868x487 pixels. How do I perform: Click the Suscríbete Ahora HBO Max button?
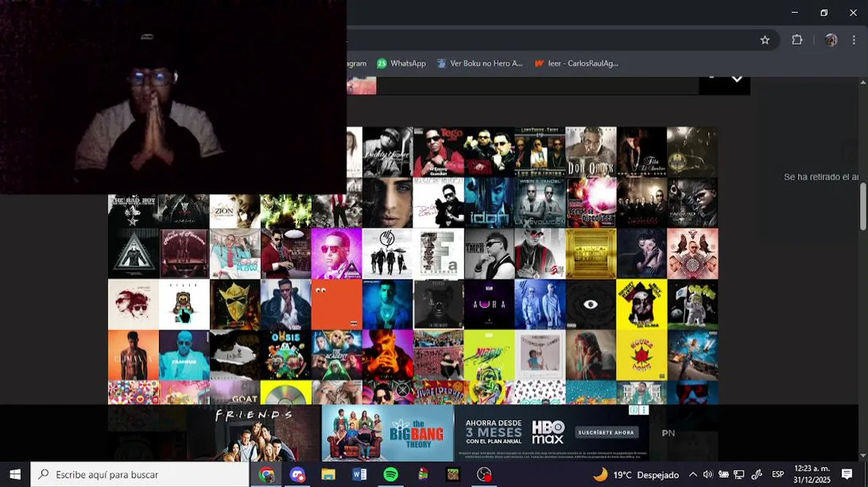coord(606,432)
